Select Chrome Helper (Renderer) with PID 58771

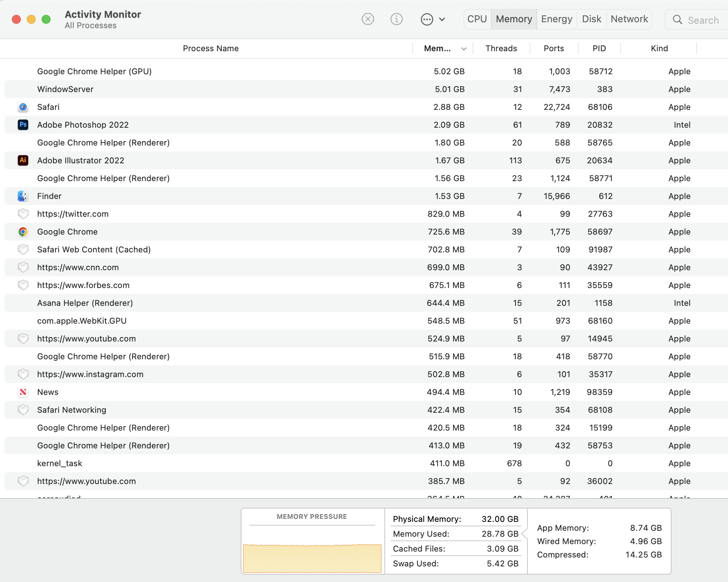(366, 178)
